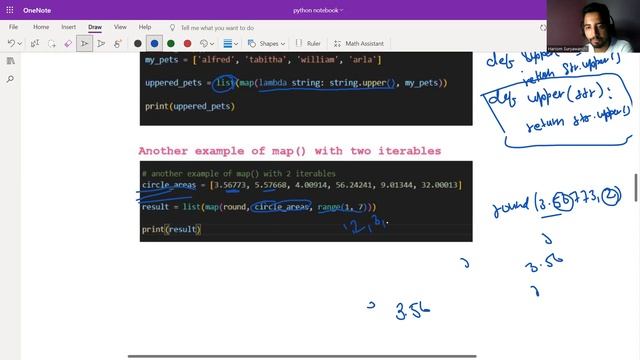Select the Lasso Select tool

52,43
